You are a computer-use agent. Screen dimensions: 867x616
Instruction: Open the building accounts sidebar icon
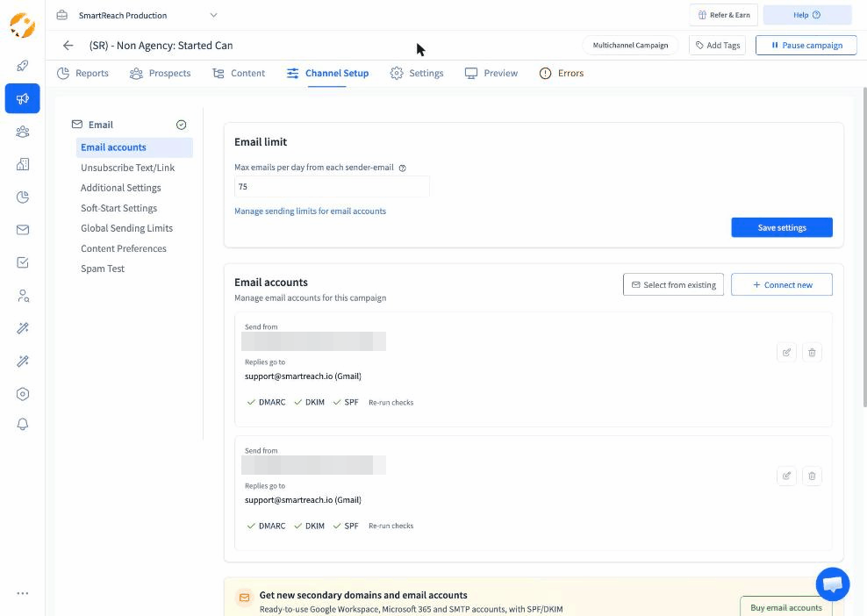[23, 164]
